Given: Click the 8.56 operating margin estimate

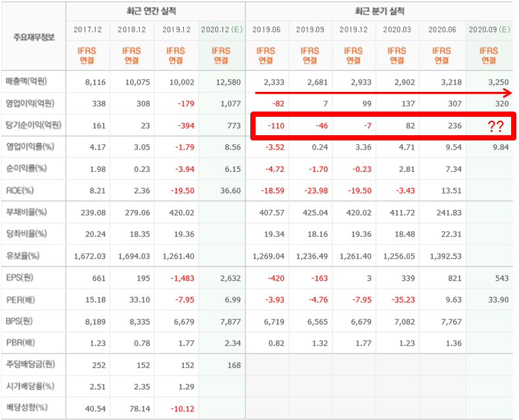Looking at the screenshot, I should click(x=233, y=148).
